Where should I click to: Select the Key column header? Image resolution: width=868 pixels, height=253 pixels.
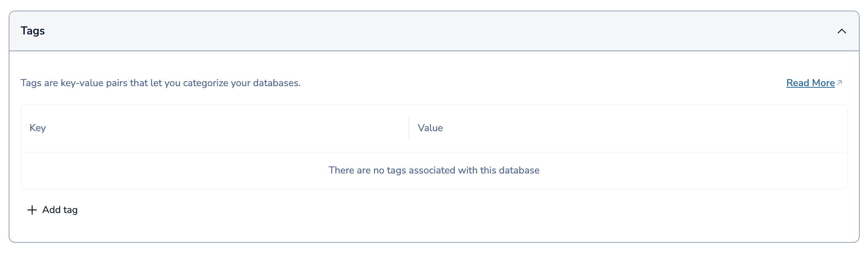pyautogui.click(x=38, y=128)
